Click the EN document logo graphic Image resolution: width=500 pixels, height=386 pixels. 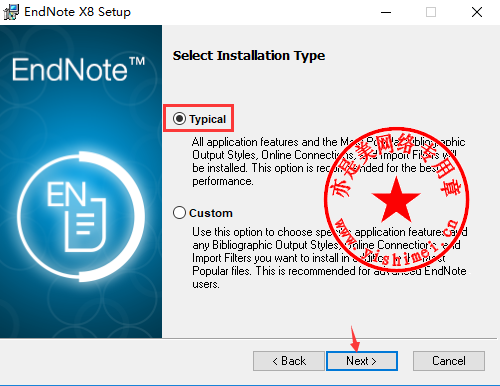[81, 217]
